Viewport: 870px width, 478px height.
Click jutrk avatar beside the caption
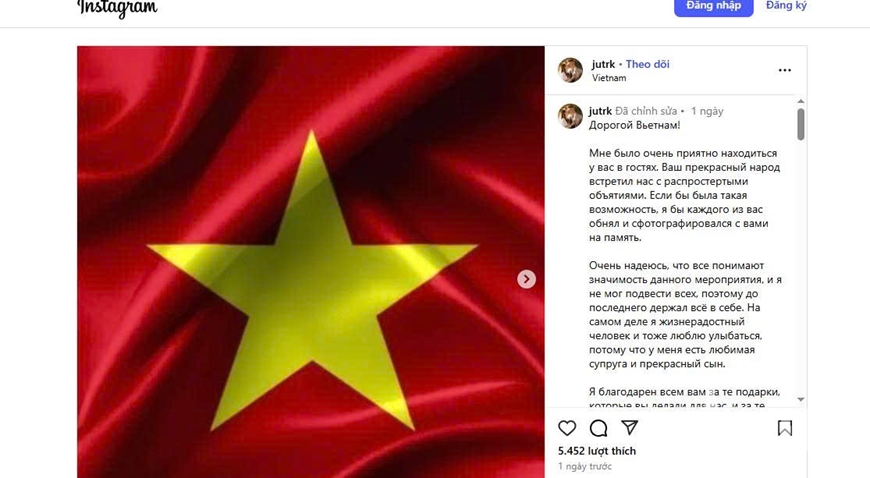coord(570,116)
